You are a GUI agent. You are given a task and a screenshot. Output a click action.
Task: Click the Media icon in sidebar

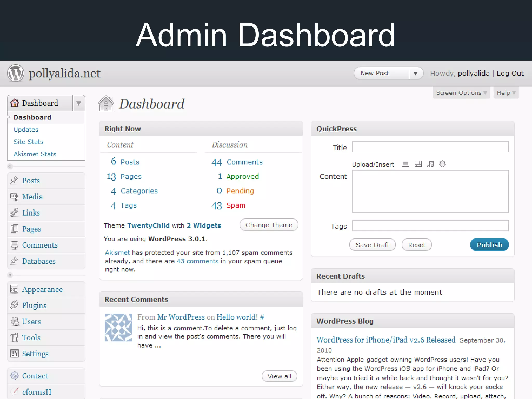point(14,197)
